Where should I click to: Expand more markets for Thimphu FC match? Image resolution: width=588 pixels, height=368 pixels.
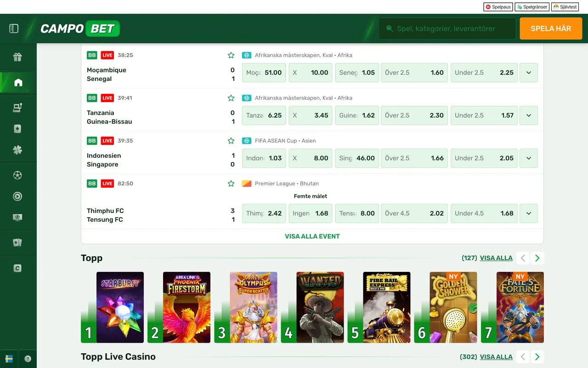click(529, 213)
